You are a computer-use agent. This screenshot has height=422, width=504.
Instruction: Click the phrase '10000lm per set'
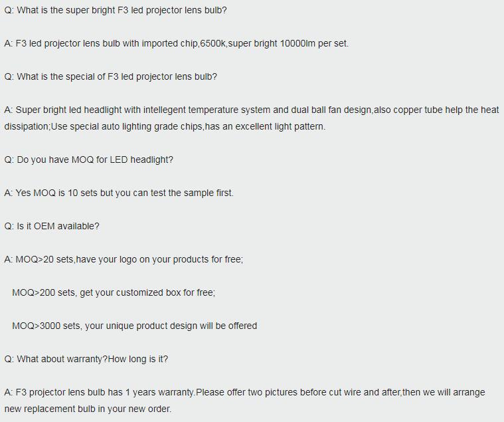[x=313, y=43]
